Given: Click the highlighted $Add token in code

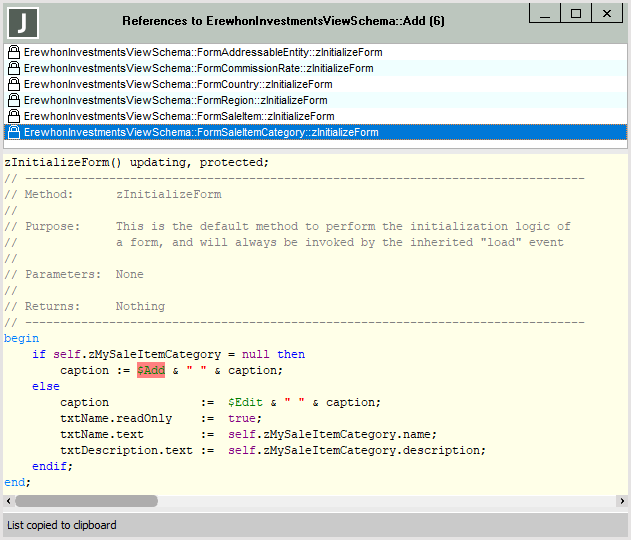Looking at the screenshot, I should (151, 370).
